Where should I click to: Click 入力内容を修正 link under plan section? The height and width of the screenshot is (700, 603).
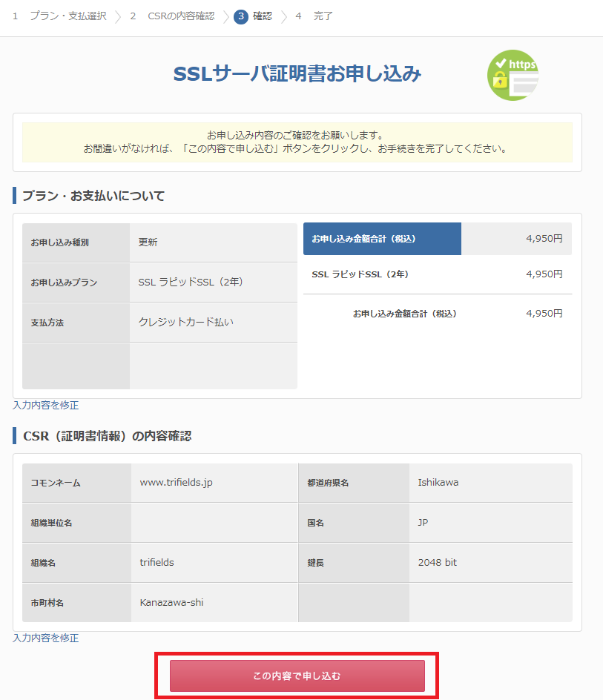click(x=45, y=405)
